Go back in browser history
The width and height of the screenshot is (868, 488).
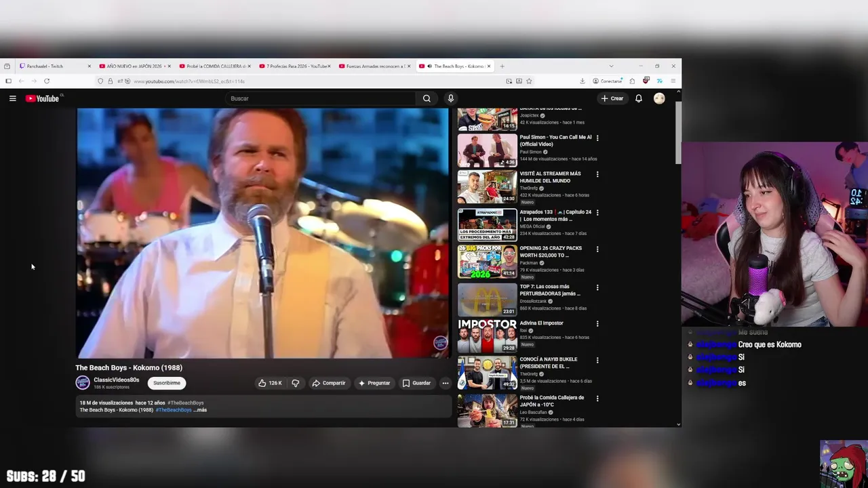[21, 81]
